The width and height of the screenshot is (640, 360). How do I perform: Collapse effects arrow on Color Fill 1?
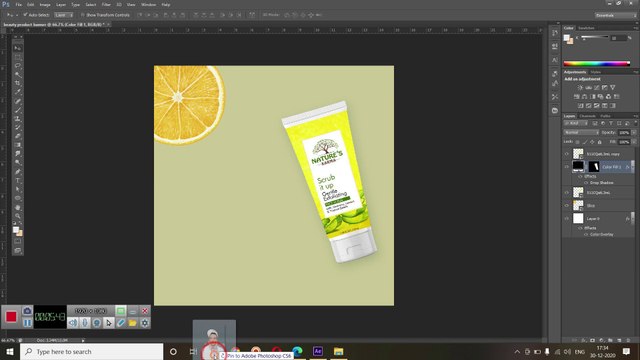click(x=633, y=167)
